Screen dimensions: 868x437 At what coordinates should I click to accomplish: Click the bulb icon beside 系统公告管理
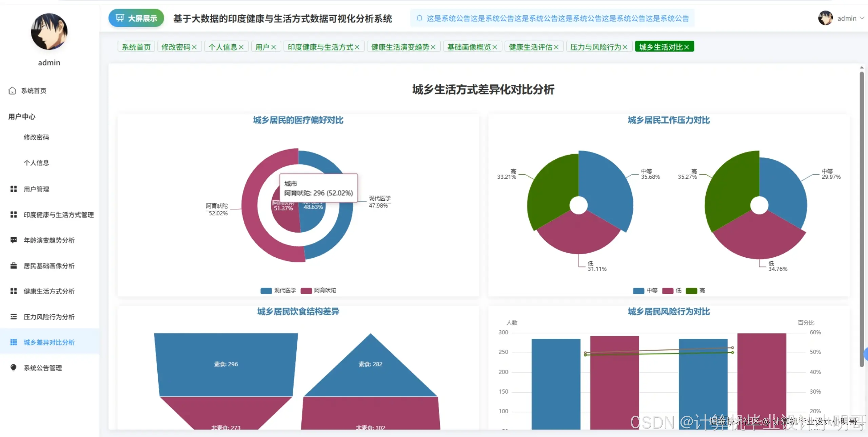pyautogui.click(x=14, y=368)
